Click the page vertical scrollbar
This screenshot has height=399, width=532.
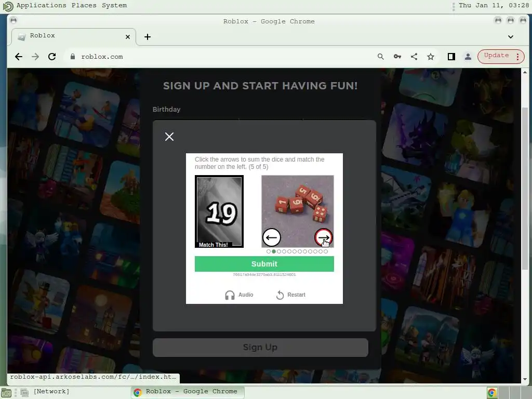click(525, 188)
